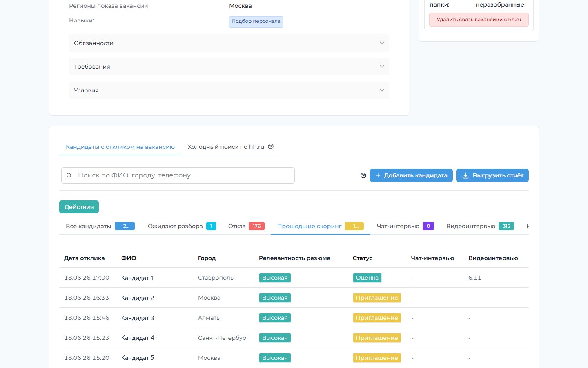Image resolution: width=588 pixels, height=368 pixels.
Task: Click the ФИО column header
Action: [129, 258]
